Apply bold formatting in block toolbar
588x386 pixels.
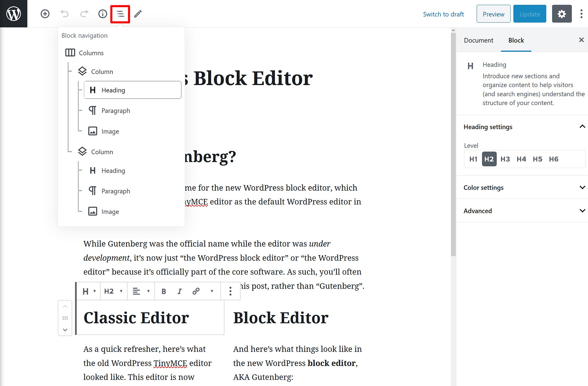click(x=164, y=291)
